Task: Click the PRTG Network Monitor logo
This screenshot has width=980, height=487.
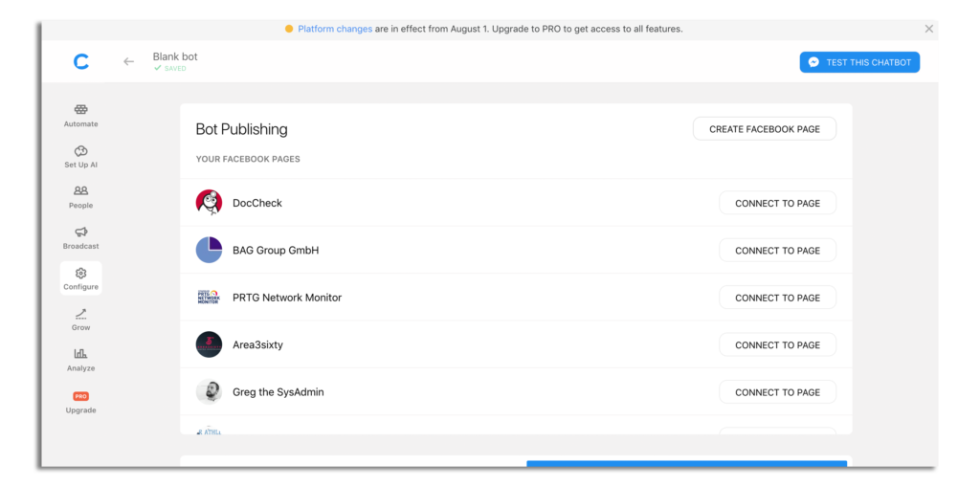Action: [x=209, y=297]
